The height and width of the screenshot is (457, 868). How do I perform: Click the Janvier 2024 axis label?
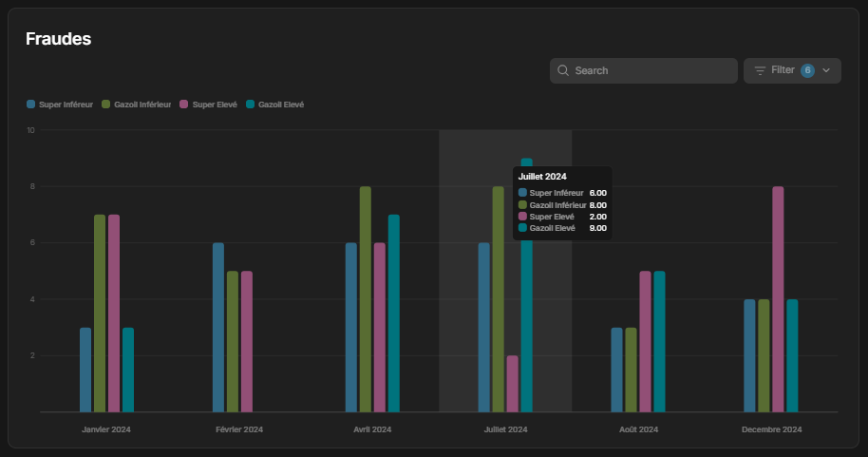pyautogui.click(x=106, y=429)
